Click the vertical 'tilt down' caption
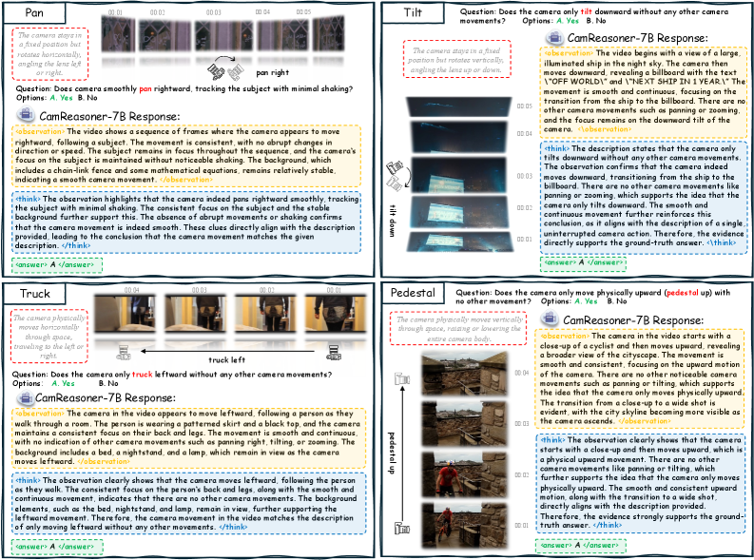754x560 pixels. coord(392,221)
